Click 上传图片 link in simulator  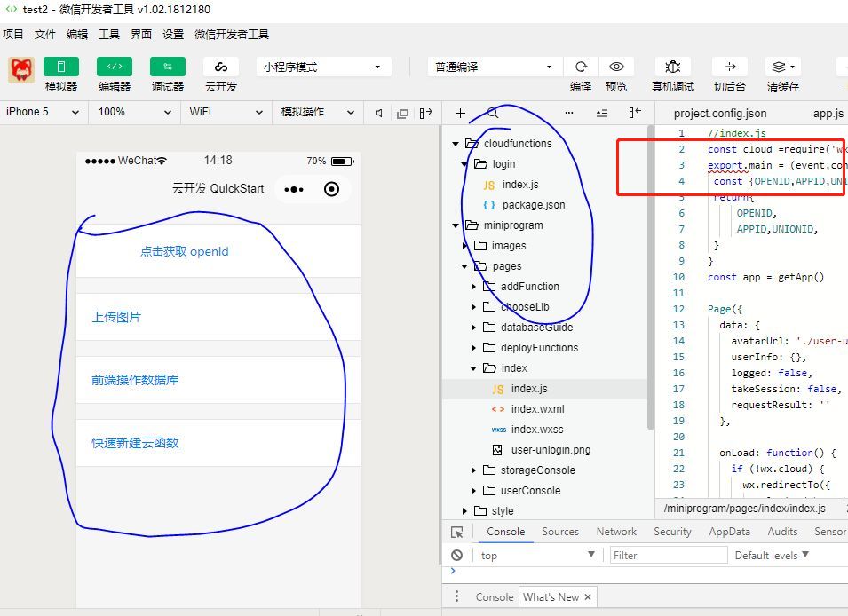[x=116, y=317]
